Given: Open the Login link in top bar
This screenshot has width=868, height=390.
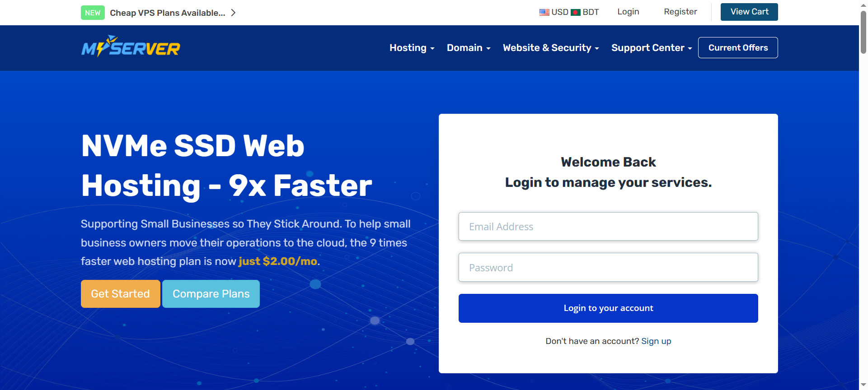Looking at the screenshot, I should 628,12.
